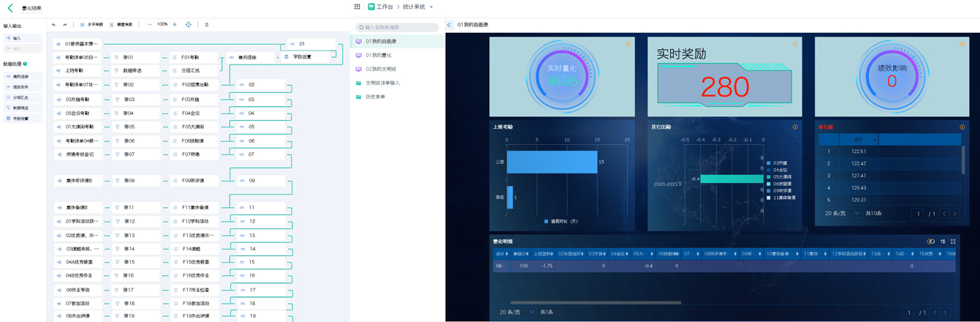Select the F01考勤 group node
The height and width of the screenshot is (322, 980).
tap(194, 57)
